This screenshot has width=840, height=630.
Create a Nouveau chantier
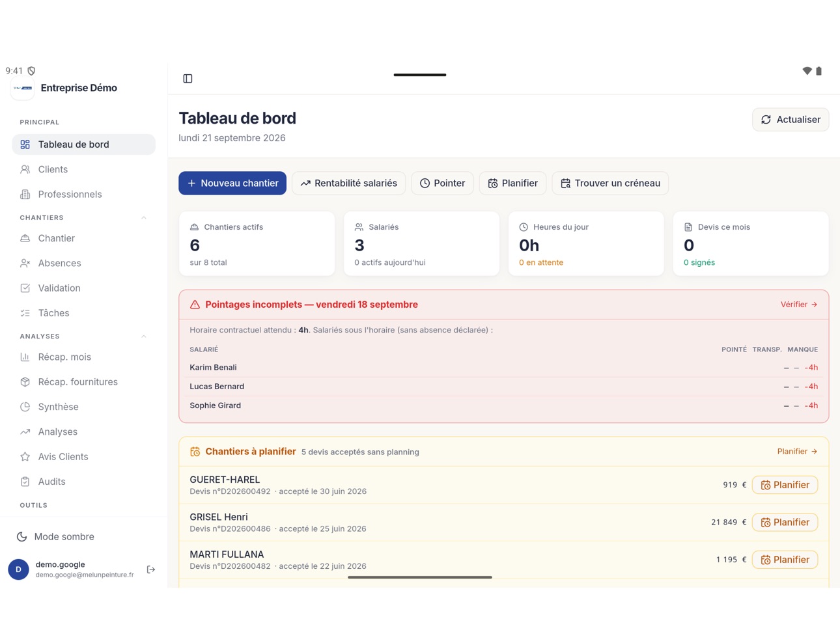click(x=232, y=183)
